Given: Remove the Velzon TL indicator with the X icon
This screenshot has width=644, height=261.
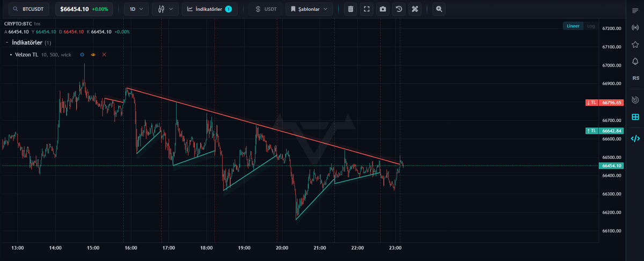Looking at the screenshot, I should click(x=104, y=55).
